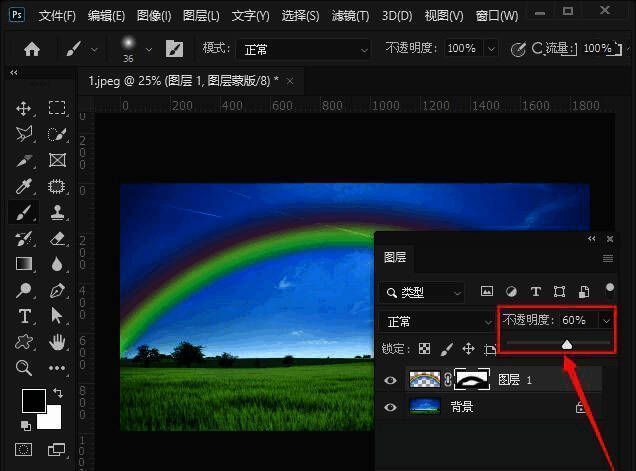The height and width of the screenshot is (471, 636).
Task: Open options bar 不透明度 dropdown arrow
Action: [491, 49]
